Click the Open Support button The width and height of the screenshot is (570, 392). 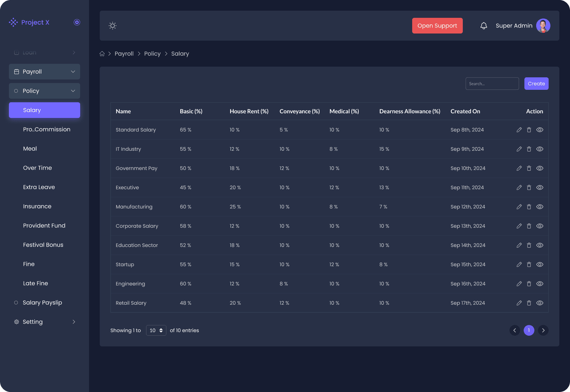click(x=437, y=26)
